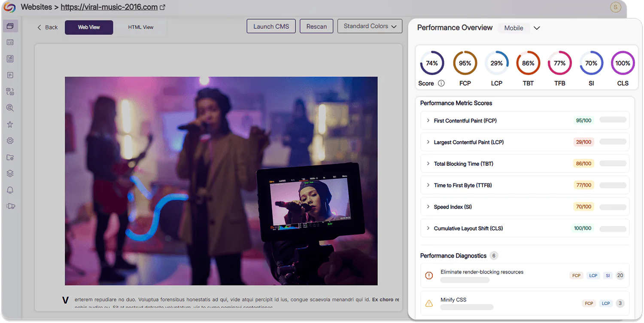This screenshot has width=644, height=323.
Task: Open the Minify CSS diagnostic
Action: (525, 303)
